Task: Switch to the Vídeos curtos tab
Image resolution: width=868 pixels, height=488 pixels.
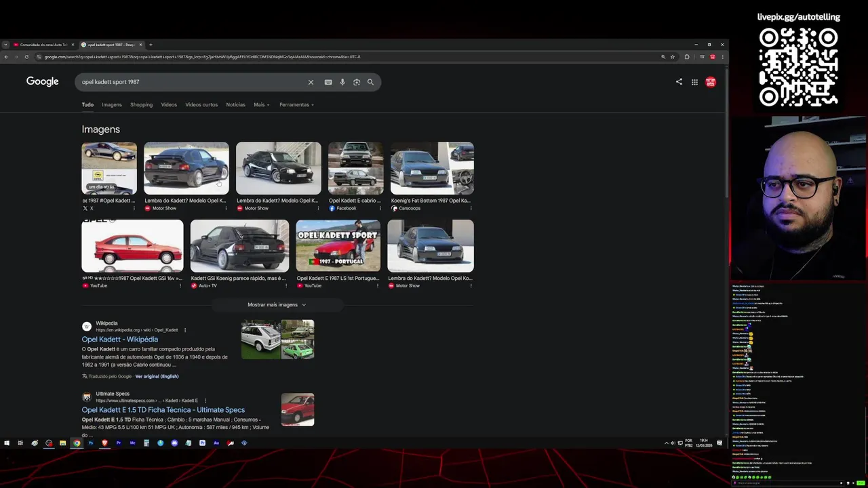Action: tap(201, 105)
